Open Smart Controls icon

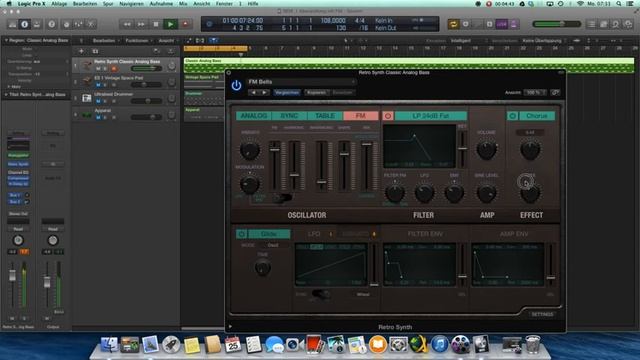point(66,24)
